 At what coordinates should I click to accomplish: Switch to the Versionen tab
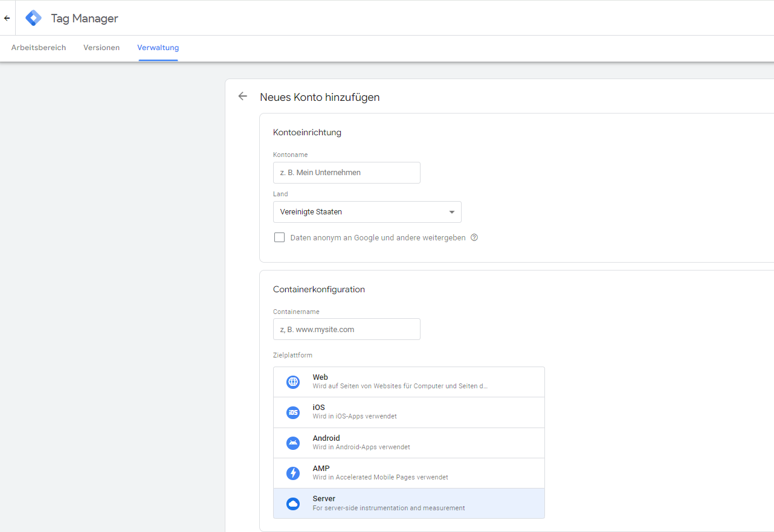(102, 48)
